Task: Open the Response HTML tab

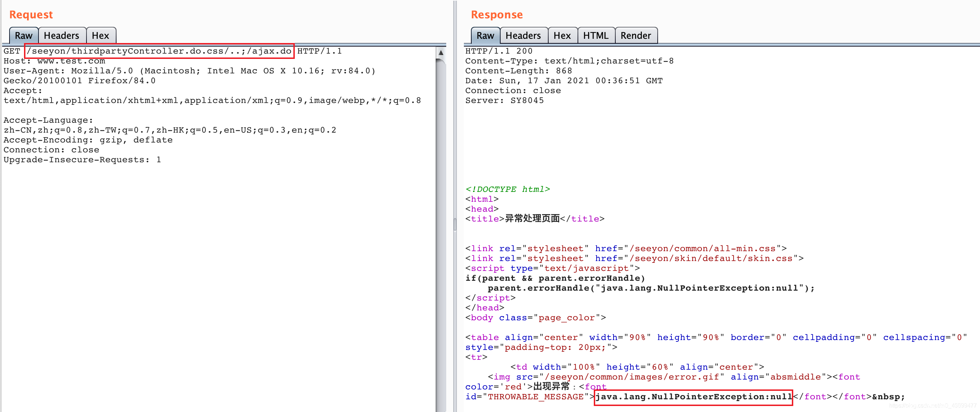Action: (x=596, y=35)
